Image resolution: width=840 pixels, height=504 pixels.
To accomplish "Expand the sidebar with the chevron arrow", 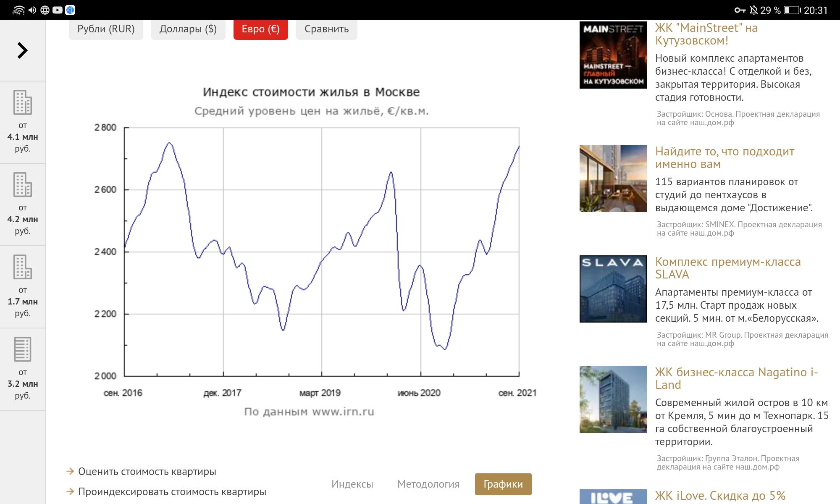I will (22, 50).
